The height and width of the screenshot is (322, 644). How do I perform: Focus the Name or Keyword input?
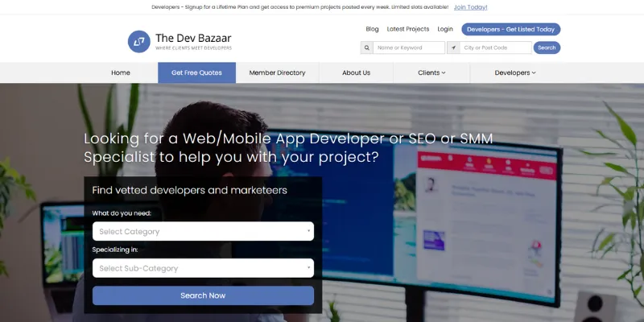(x=409, y=47)
